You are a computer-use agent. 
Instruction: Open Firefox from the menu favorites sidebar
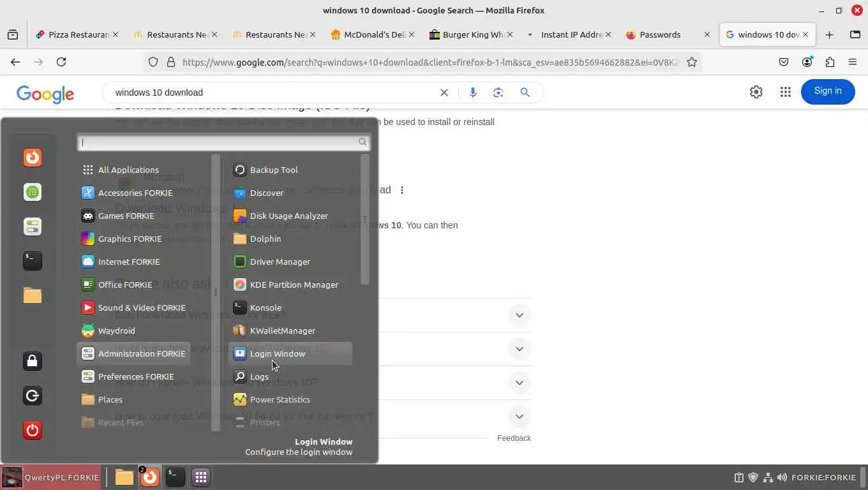pos(33,158)
